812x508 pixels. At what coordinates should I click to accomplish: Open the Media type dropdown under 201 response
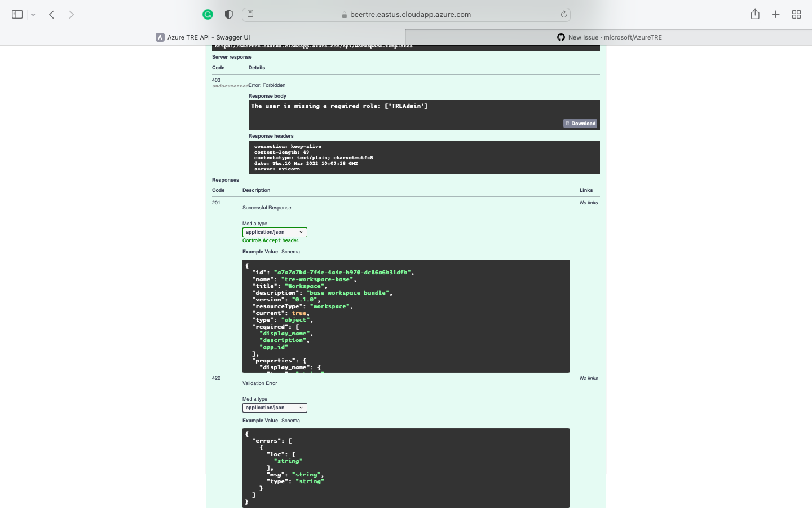[275, 232]
